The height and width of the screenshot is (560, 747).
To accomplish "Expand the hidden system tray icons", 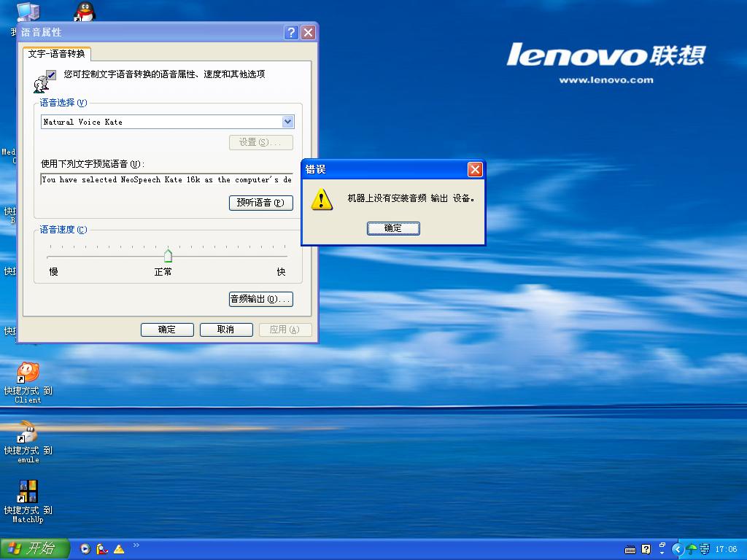I will click(x=677, y=549).
